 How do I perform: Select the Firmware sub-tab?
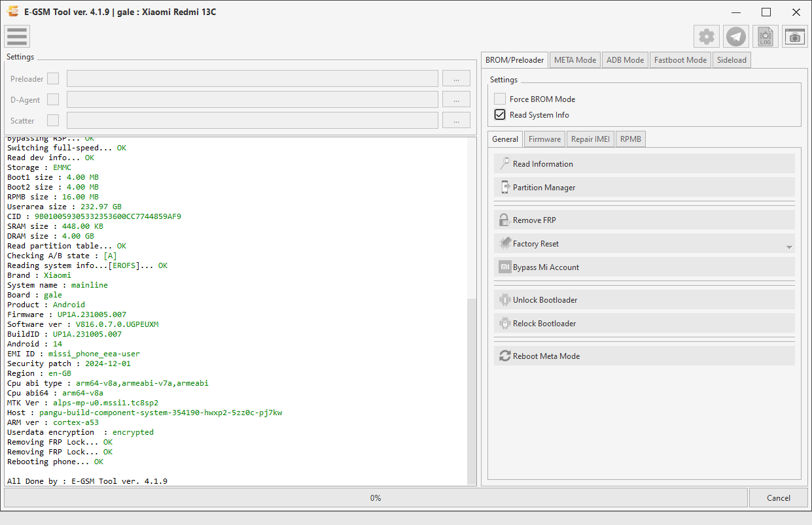[x=544, y=139]
